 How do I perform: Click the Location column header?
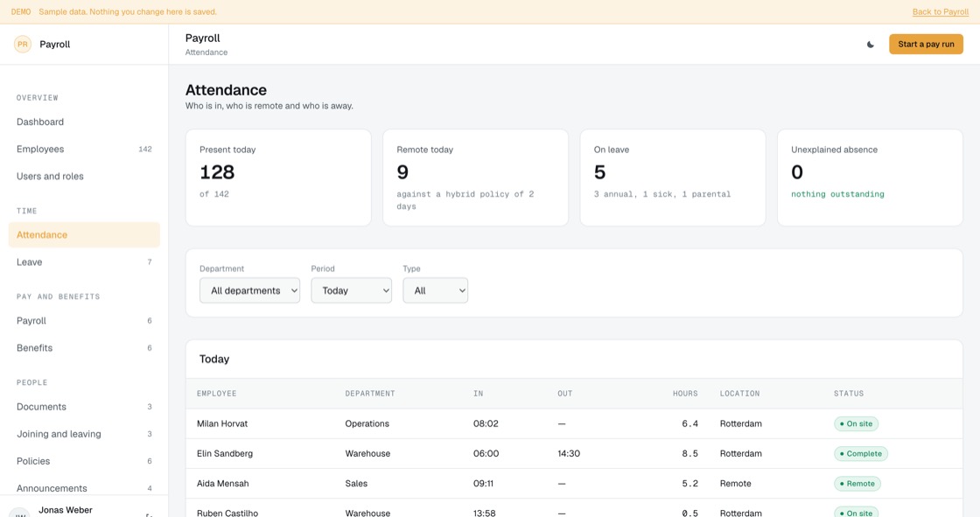[x=739, y=394]
